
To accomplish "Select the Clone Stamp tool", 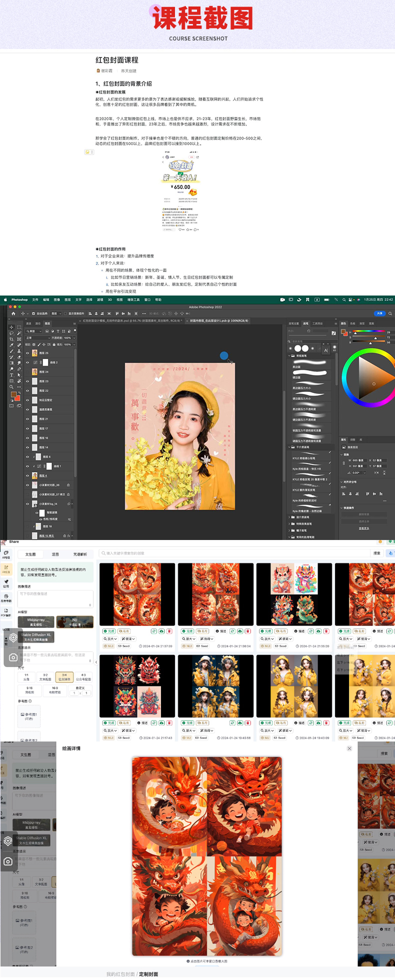I will click(x=19, y=351).
